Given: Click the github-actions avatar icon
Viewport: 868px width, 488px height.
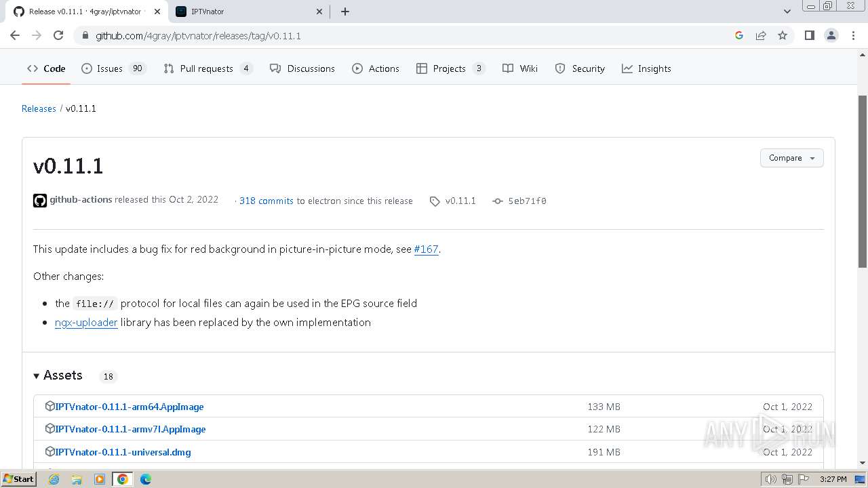Looking at the screenshot, I should tap(40, 201).
